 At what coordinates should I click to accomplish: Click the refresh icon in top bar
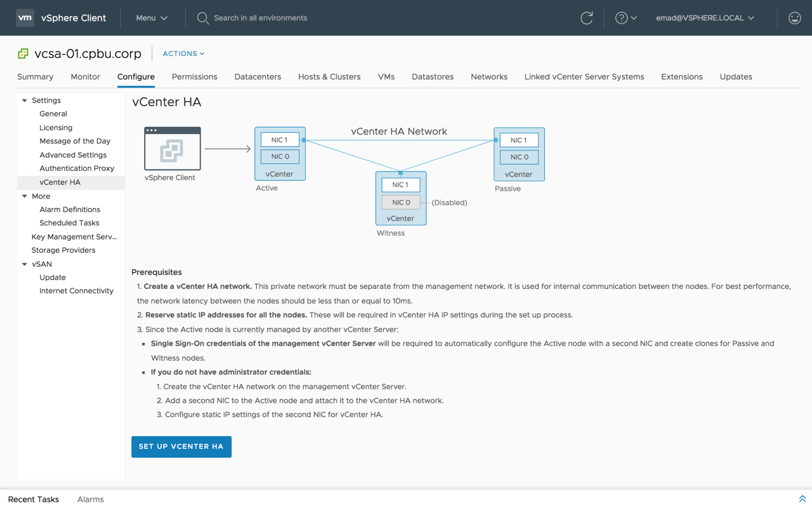(587, 18)
